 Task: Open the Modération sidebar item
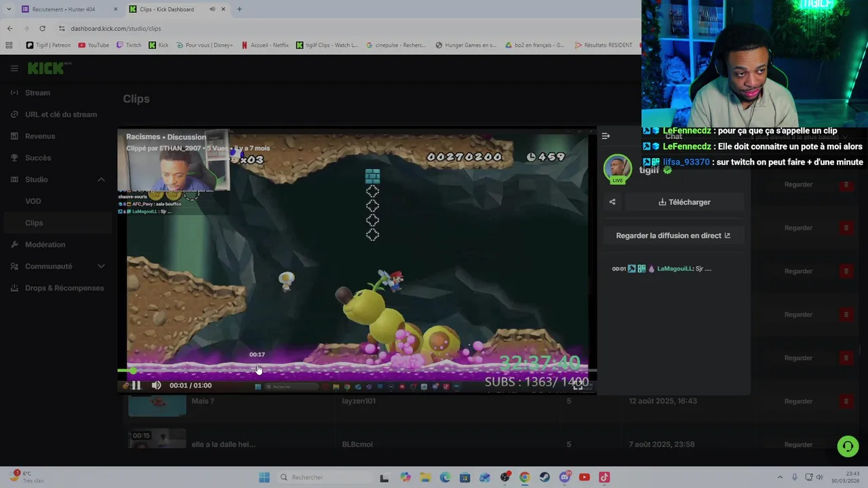(56, 245)
